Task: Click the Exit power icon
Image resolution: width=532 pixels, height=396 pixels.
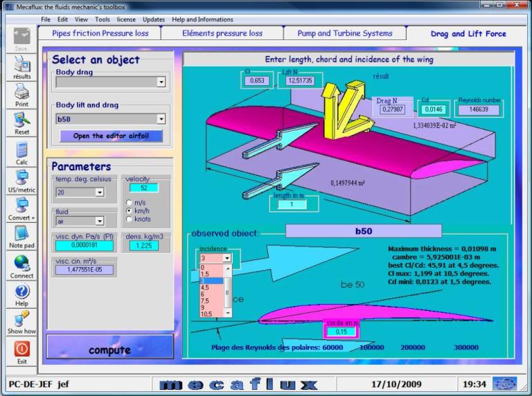Action: [x=21, y=349]
